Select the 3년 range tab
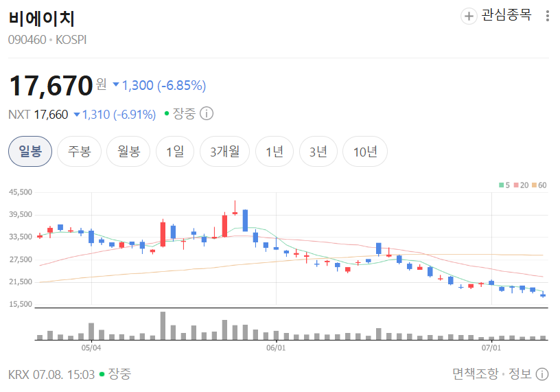Screen dimensions: 560x392 coord(318,152)
